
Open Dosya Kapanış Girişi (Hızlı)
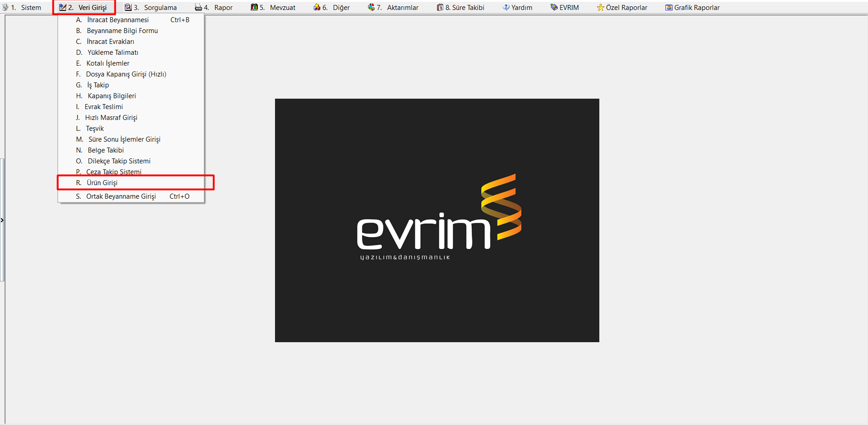131,74
